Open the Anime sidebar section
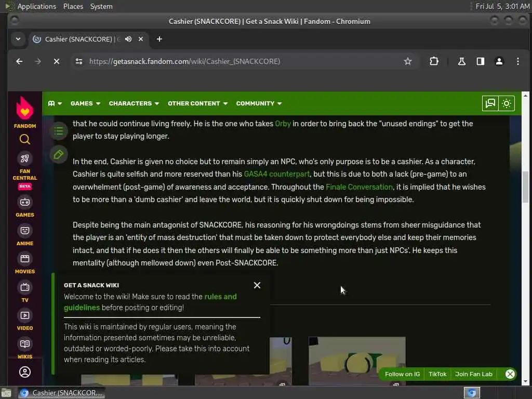 click(25, 235)
